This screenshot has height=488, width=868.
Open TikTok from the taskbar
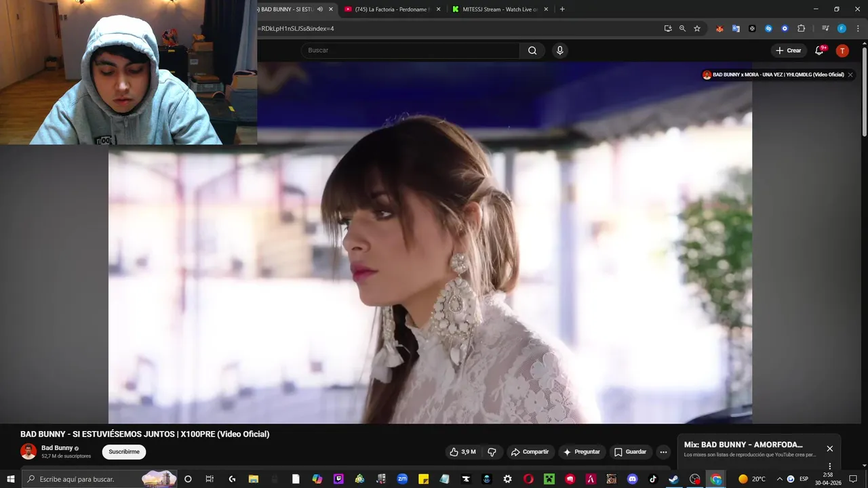pyautogui.click(x=653, y=479)
